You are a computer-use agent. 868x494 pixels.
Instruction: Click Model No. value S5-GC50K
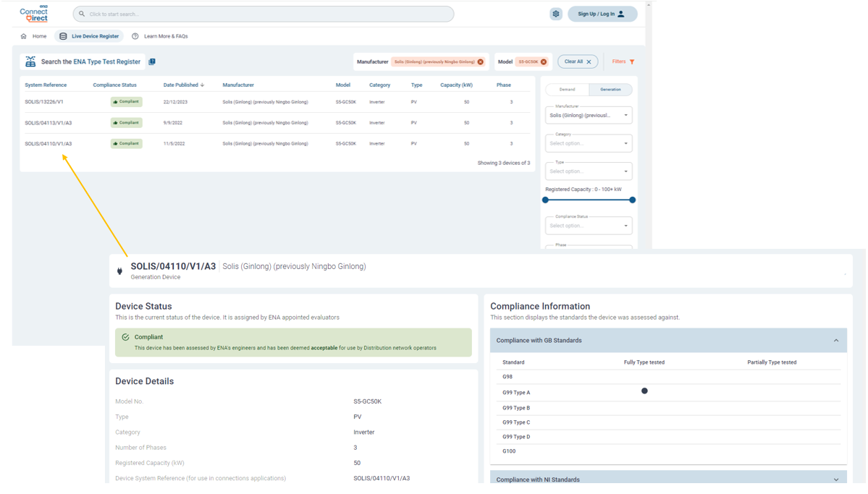pos(368,401)
